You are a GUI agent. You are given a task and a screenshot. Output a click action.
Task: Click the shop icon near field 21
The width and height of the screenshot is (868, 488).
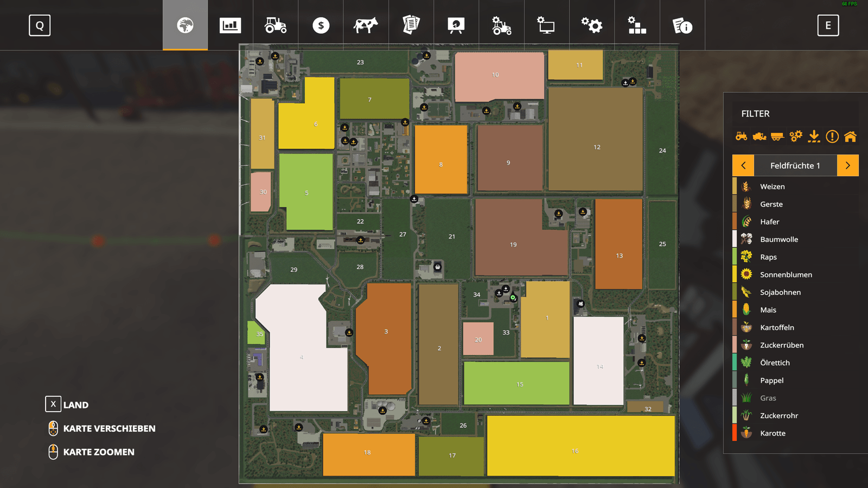click(438, 267)
